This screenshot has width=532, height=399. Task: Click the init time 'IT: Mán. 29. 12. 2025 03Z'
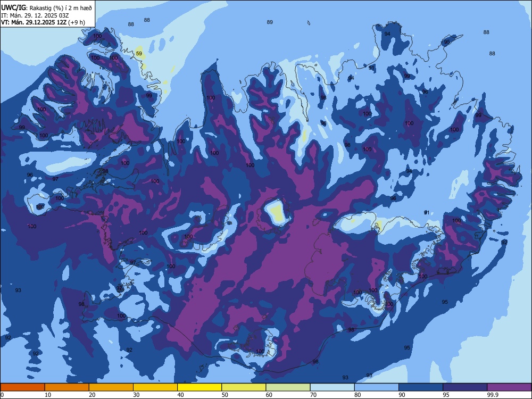click(35, 15)
